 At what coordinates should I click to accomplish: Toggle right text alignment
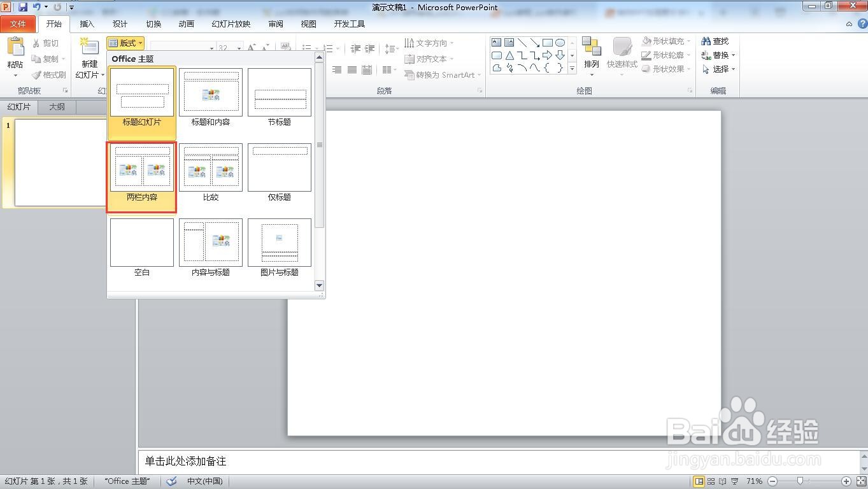(337, 69)
